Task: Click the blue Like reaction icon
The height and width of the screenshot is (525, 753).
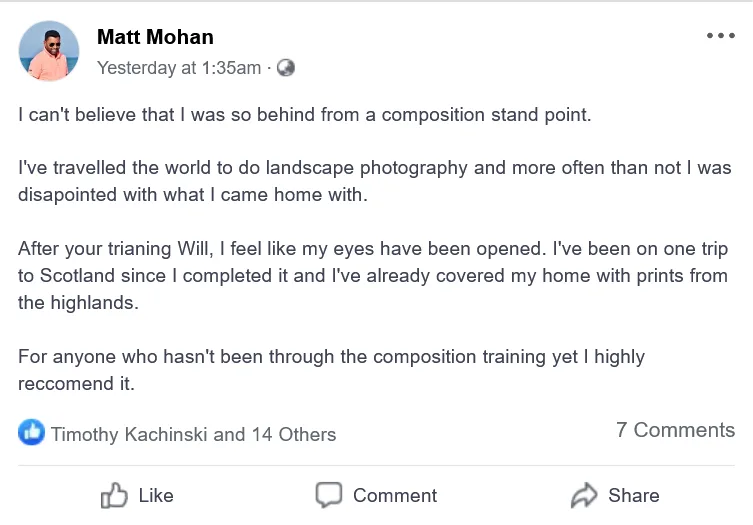Action: [x=32, y=433]
